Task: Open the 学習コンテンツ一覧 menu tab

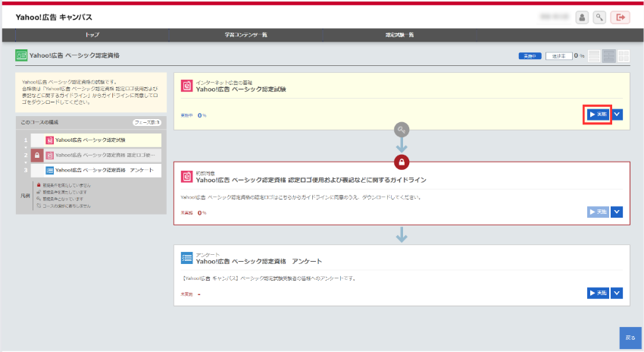Action: pyautogui.click(x=245, y=35)
